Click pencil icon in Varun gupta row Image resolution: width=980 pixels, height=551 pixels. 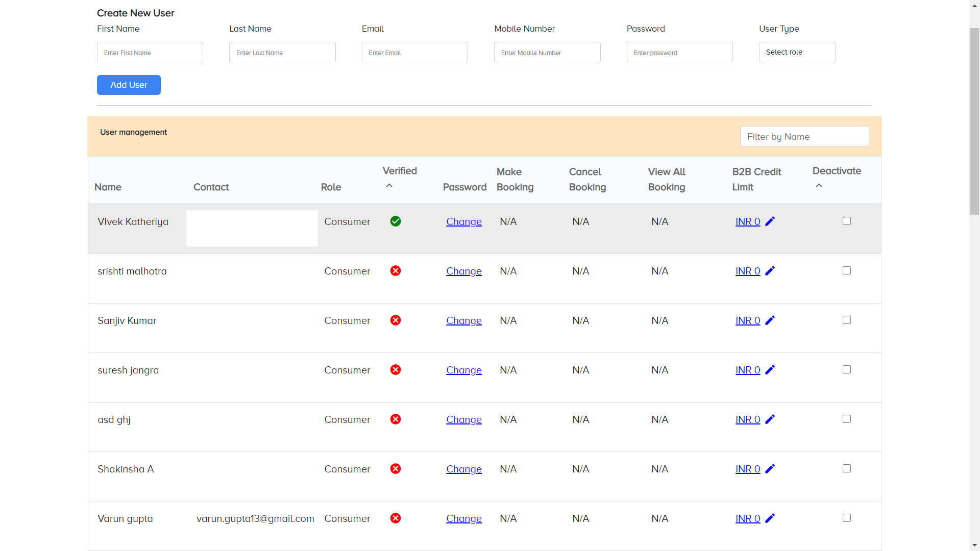point(770,518)
